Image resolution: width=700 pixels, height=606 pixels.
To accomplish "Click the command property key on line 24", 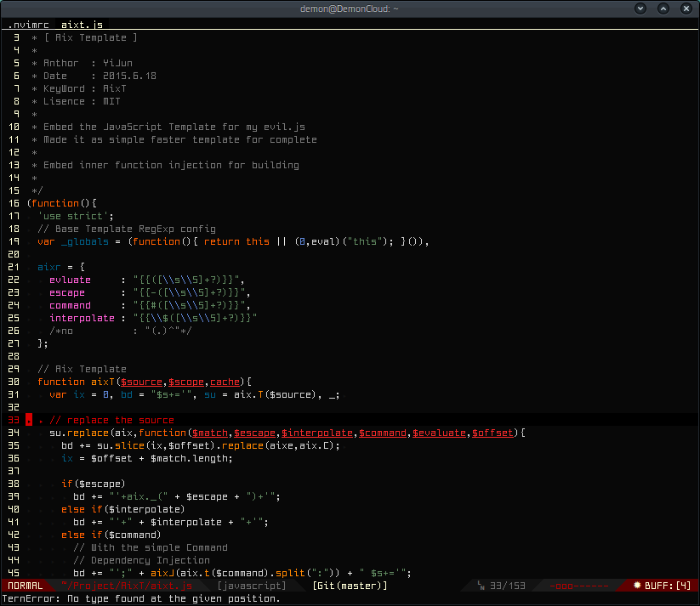I will coord(70,305).
